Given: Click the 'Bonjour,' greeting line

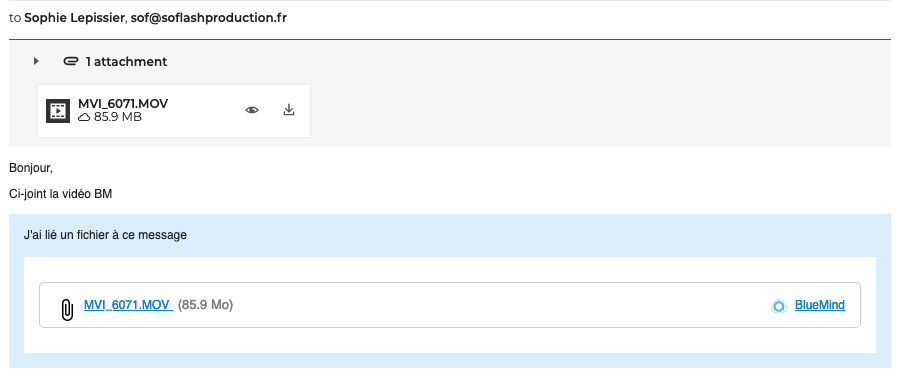Looking at the screenshot, I should [31, 169].
